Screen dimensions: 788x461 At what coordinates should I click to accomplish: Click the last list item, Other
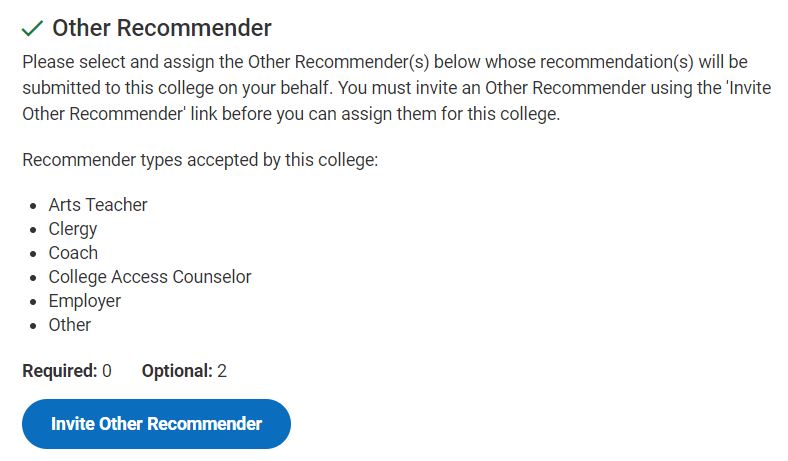(x=70, y=325)
